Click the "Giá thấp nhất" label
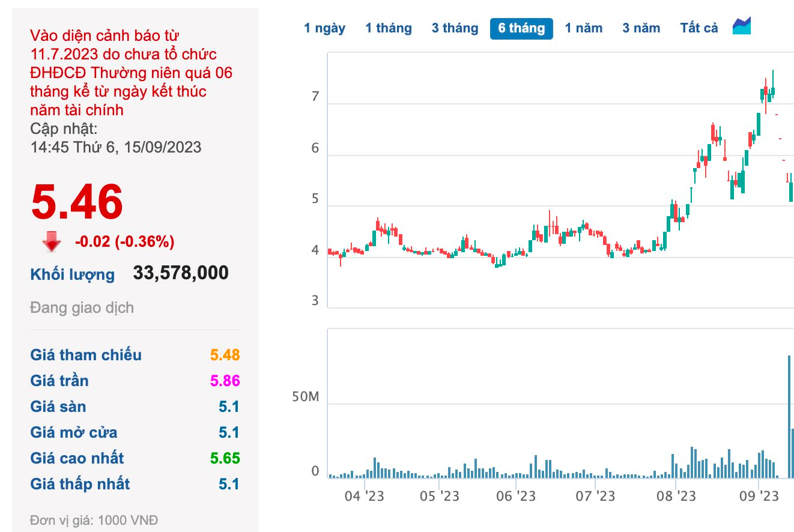The height and width of the screenshot is (532, 794). tap(80, 484)
